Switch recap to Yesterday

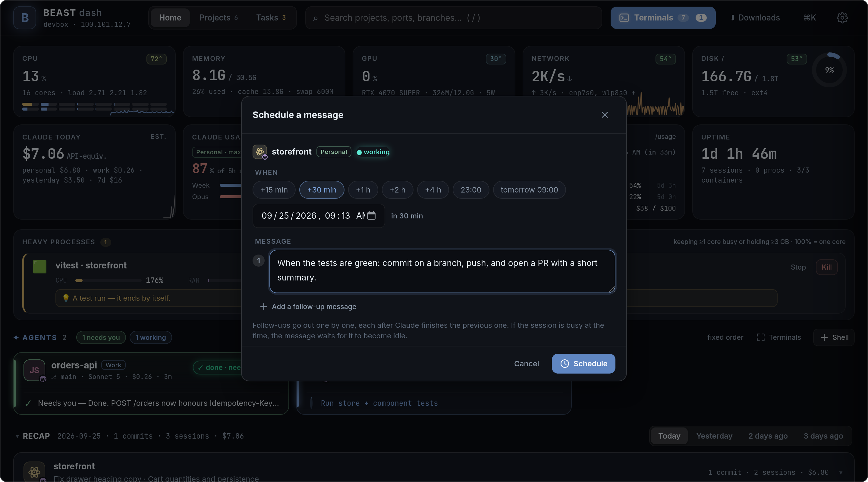click(x=714, y=436)
